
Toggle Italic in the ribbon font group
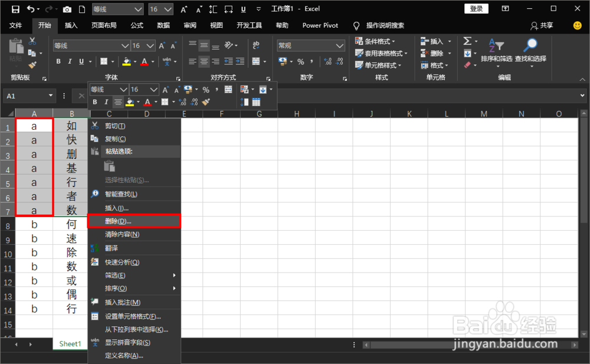click(x=70, y=61)
